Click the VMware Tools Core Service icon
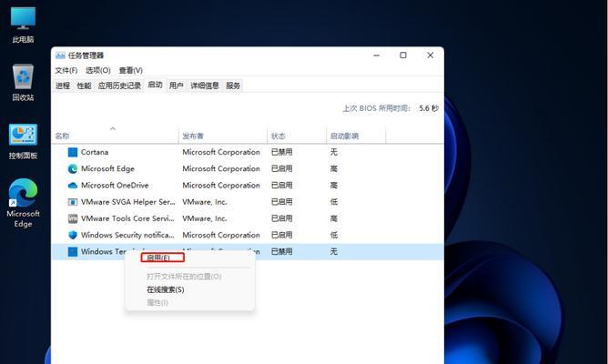This screenshot has width=608, height=364. (x=73, y=218)
